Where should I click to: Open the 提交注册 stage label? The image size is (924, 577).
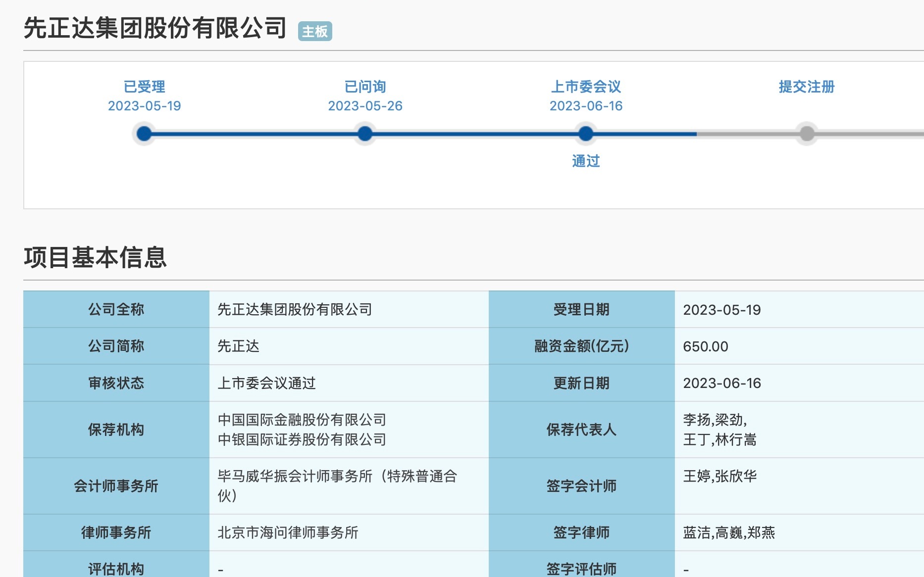(x=807, y=87)
